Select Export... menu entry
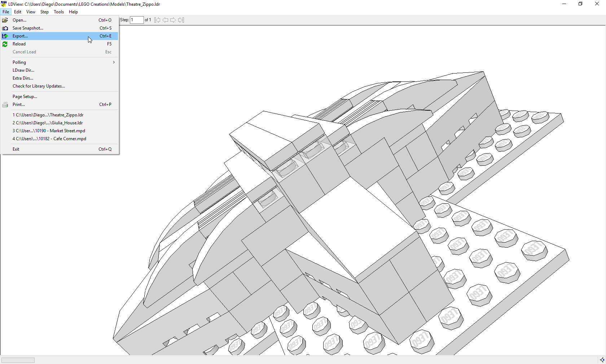Image resolution: width=606 pixels, height=364 pixels. click(x=60, y=36)
